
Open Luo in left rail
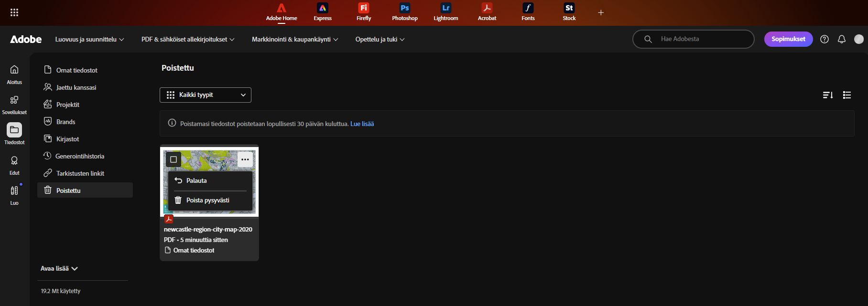click(x=14, y=195)
